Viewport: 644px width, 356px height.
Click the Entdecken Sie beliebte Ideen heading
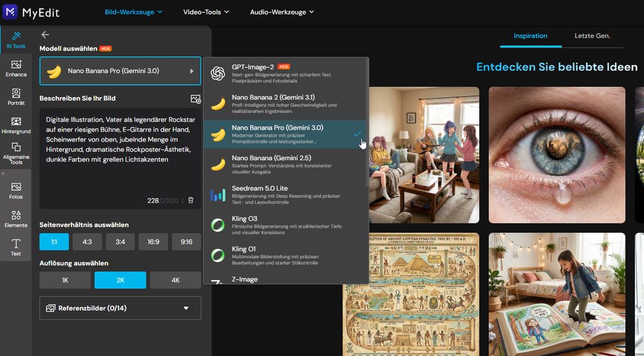tap(557, 67)
